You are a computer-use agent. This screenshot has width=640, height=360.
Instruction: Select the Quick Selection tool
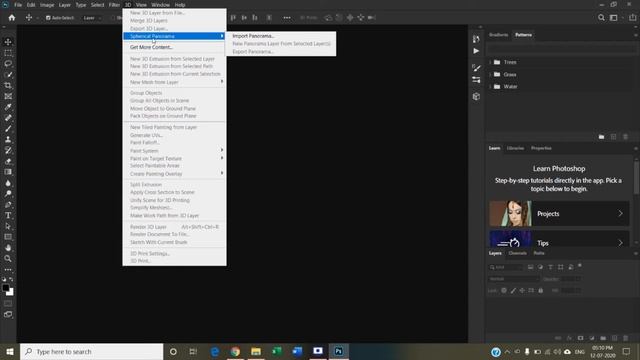[8, 75]
